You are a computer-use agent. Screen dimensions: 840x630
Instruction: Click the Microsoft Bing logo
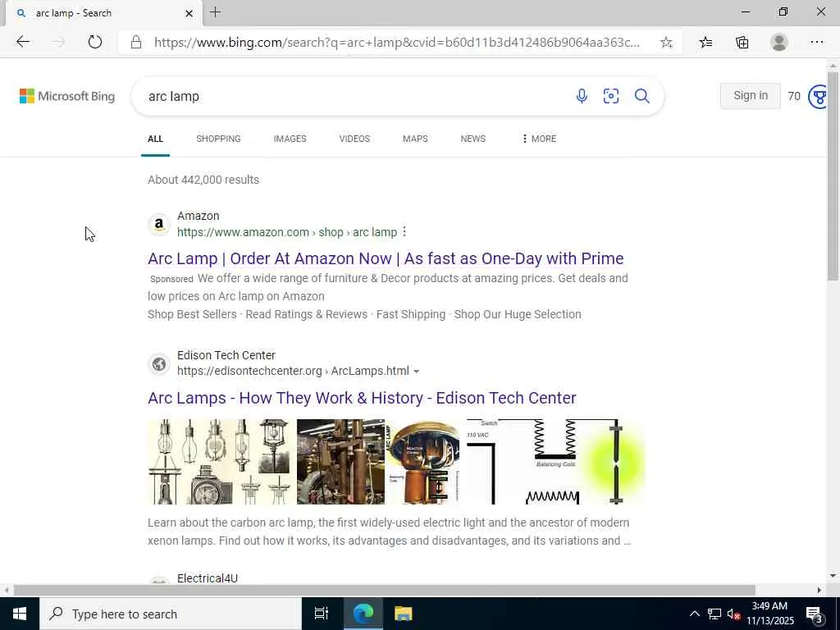coord(67,96)
